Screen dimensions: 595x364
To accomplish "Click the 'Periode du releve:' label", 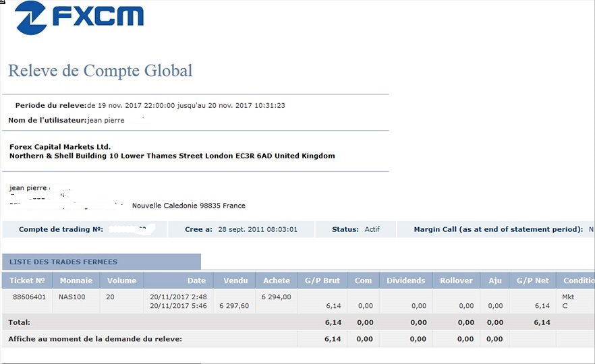I will click(x=51, y=105).
